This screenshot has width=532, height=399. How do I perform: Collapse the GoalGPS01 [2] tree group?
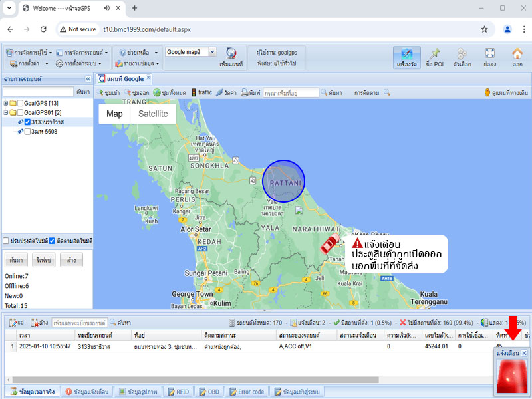(6, 112)
